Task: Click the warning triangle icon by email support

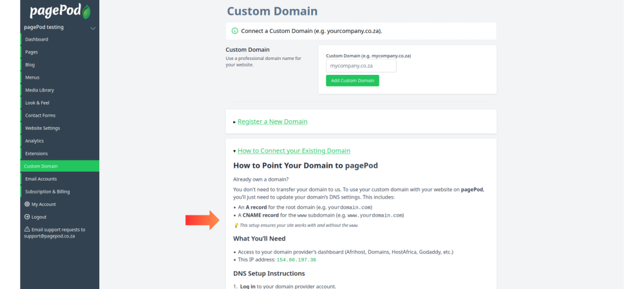Action: [27, 229]
